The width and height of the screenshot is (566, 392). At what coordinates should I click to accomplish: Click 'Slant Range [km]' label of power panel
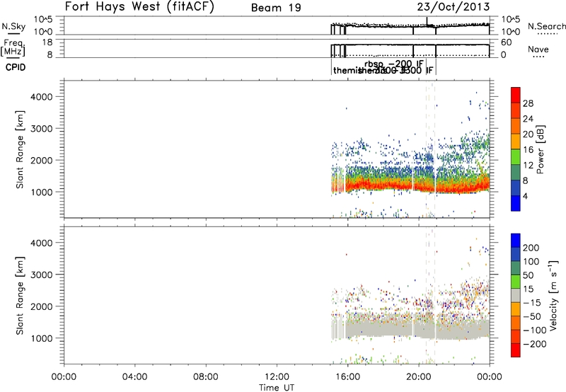click(20, 149)
